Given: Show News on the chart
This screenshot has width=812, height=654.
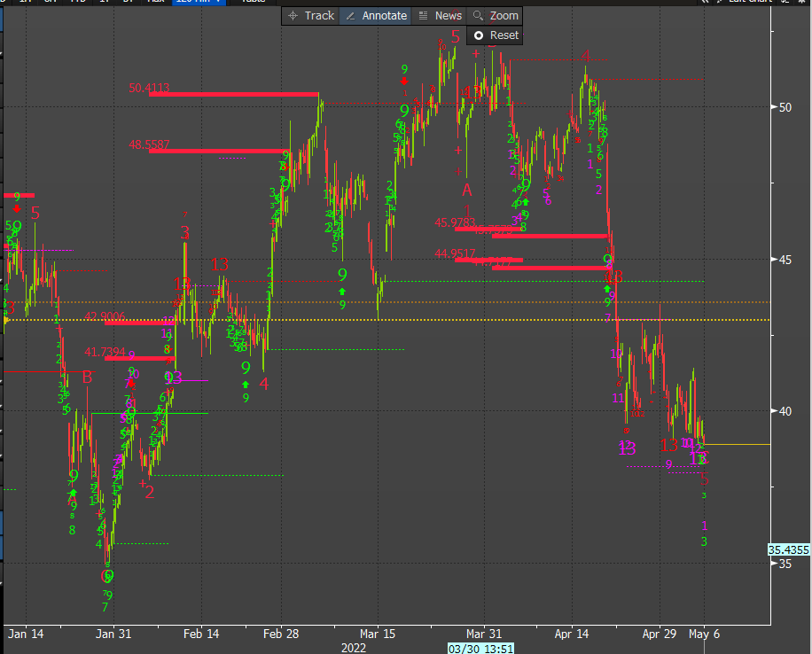Looking at the screenshot, I should (x=440, y=16).
